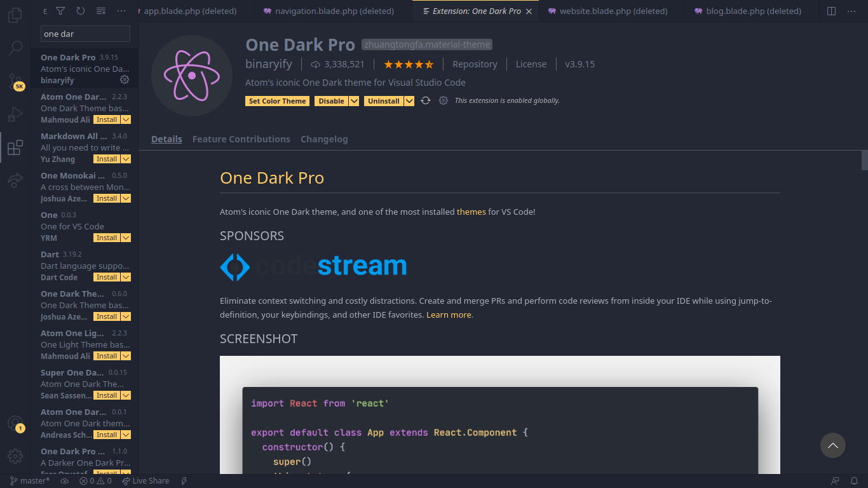Screen dimensions: 868x488
Task: Clear extensions search results
Action: pyautogui.click(x=100, y=11)
